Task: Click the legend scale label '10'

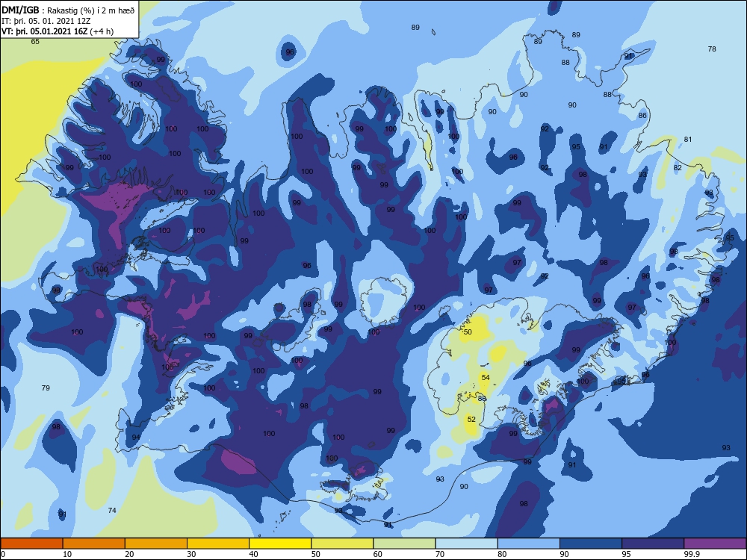Action: [x=67, y=554]
